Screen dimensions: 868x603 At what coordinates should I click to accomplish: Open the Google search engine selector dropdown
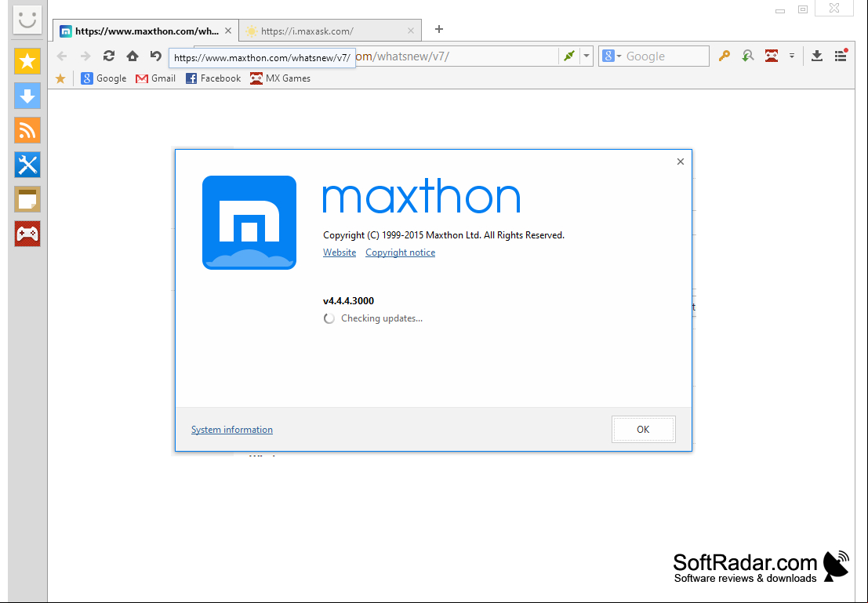click(612, 56)
